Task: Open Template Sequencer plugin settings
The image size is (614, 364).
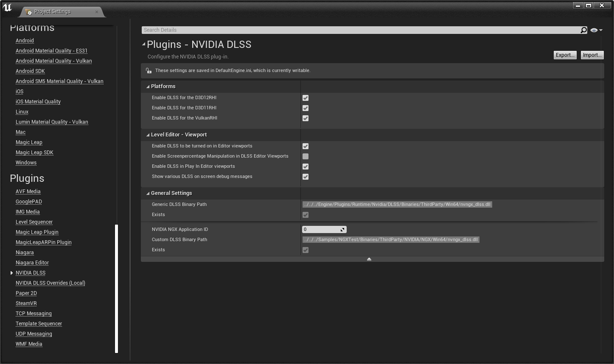Action: point(39,324)
